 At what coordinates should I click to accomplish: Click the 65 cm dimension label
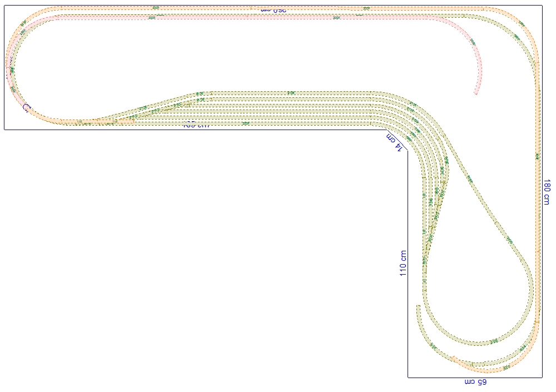point(475,383)
